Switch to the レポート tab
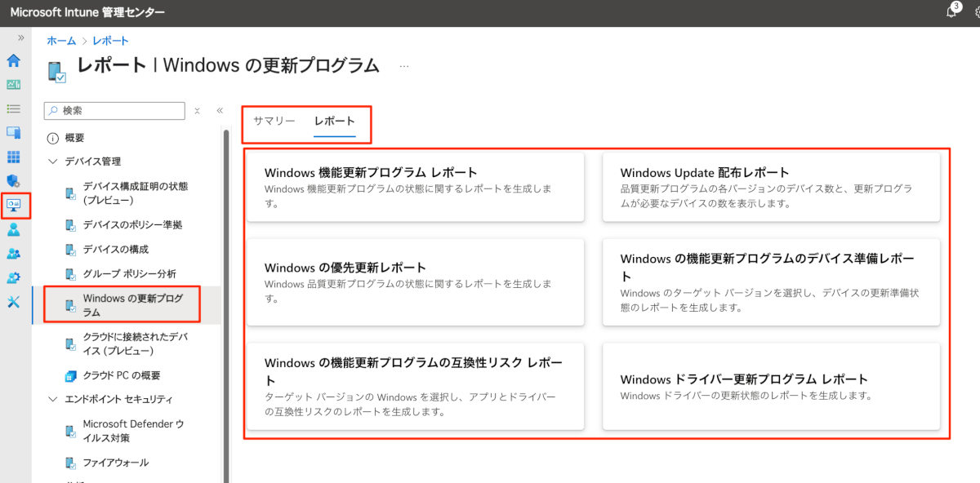Screen dimensions: 980x483 [x=335, y=121]
